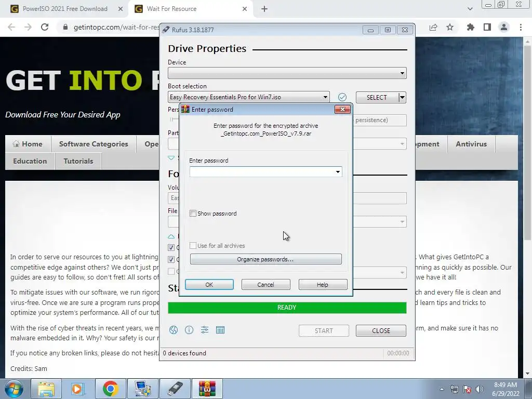Viewport: 532px width, 399px height.
Task: Open the Boot selection dropdown
Action: tap(249, 97)
